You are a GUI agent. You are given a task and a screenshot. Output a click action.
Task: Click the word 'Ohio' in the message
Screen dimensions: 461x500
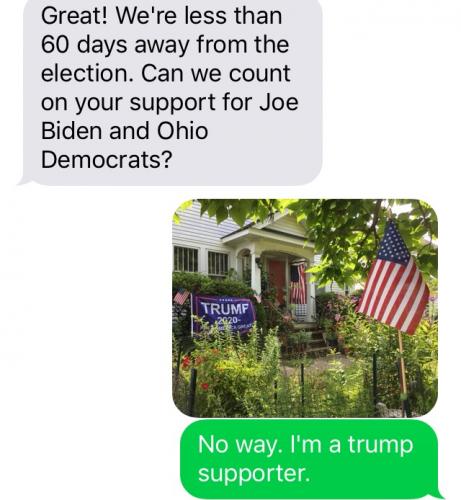(182, 130)
